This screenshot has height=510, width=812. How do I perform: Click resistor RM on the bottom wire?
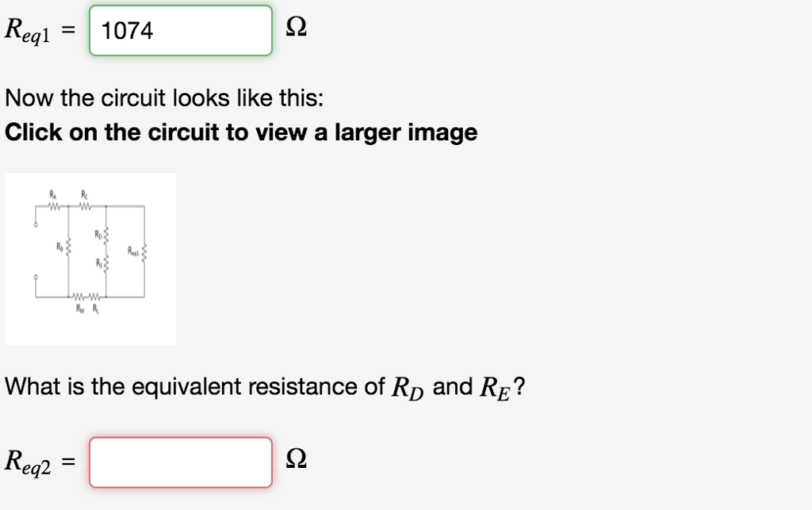pyautogui.click(x=80, y=296)
